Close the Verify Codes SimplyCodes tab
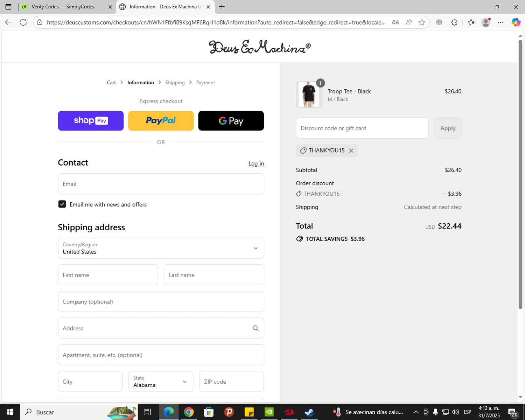 coord(110,7)
